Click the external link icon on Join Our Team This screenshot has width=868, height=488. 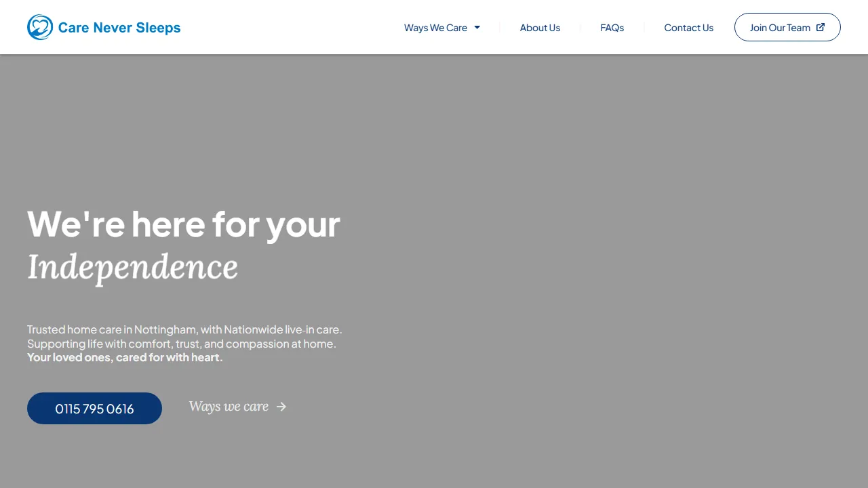coord(821,27)
